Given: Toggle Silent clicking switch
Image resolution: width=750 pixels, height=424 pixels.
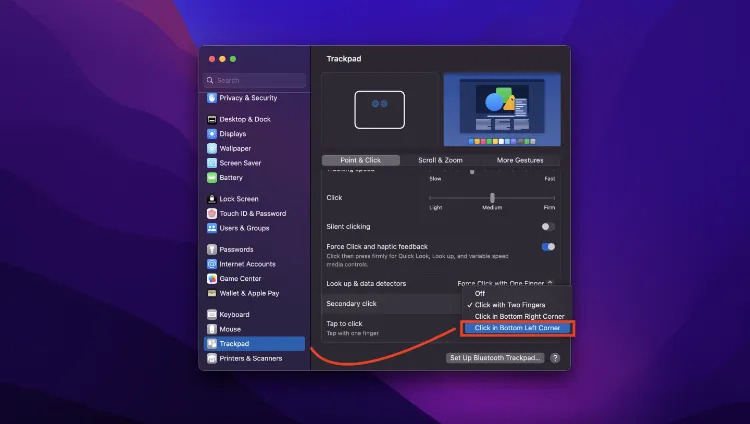Looking at the screenshot, I should coord(548,227).
